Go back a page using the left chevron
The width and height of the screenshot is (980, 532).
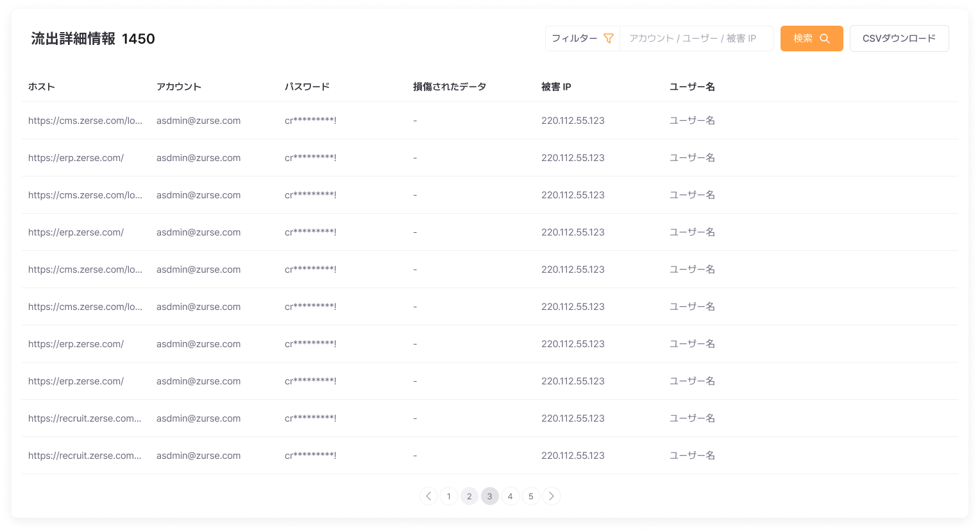[x=428, y=496]
